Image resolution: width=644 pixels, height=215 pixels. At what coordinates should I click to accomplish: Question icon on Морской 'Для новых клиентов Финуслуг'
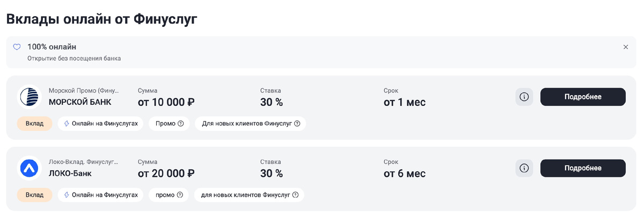(x=297, y=124)
